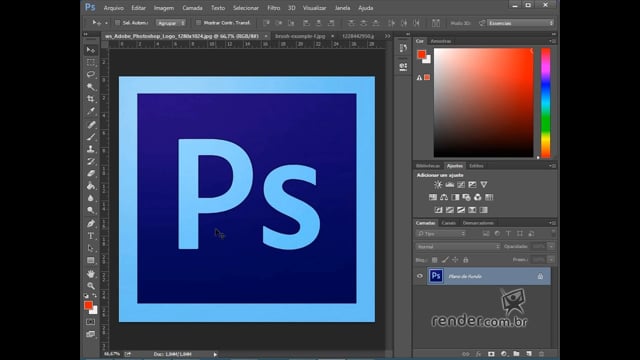Open the Preenc. fill value arrow
This screenshot has height=360, width=640.
click(551, 260)
